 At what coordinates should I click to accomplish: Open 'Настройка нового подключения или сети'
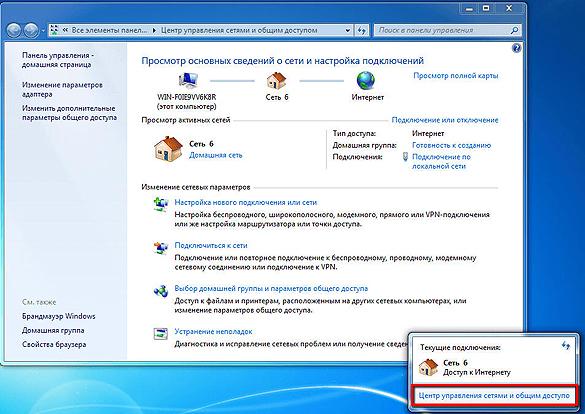click(x=245, y=203)
